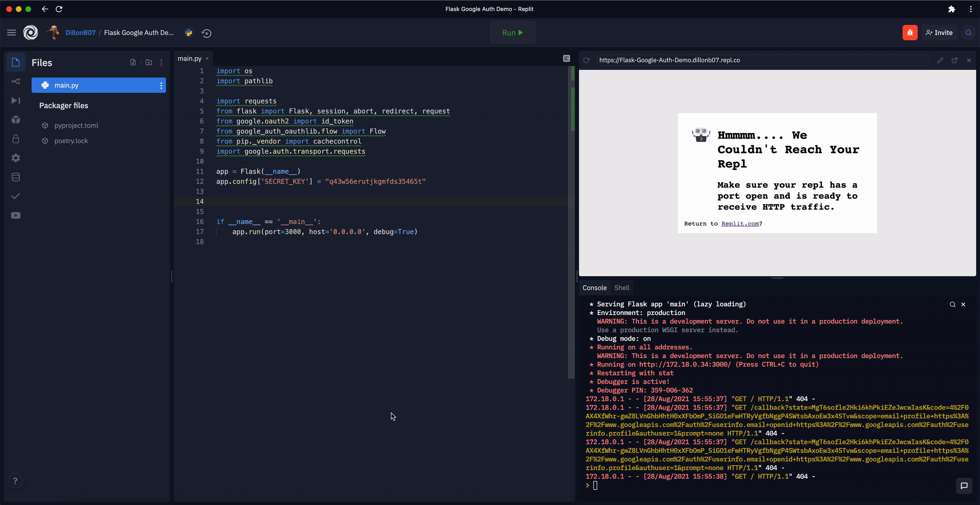Switch to the Console tab
The image size is (980, 505).
595,288
